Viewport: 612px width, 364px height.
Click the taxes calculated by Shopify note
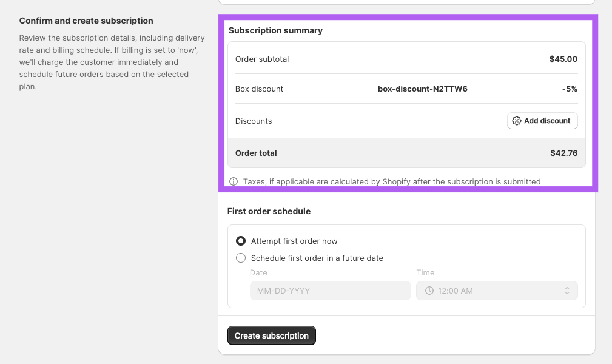pos(391,181)
